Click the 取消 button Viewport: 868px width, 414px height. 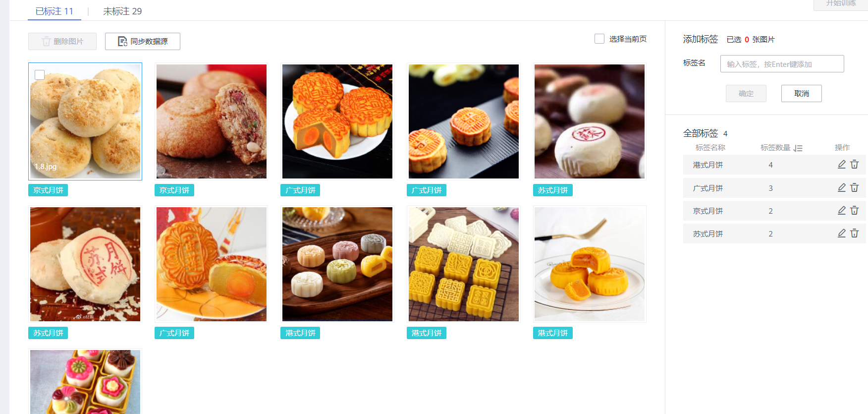coord(801,93)
